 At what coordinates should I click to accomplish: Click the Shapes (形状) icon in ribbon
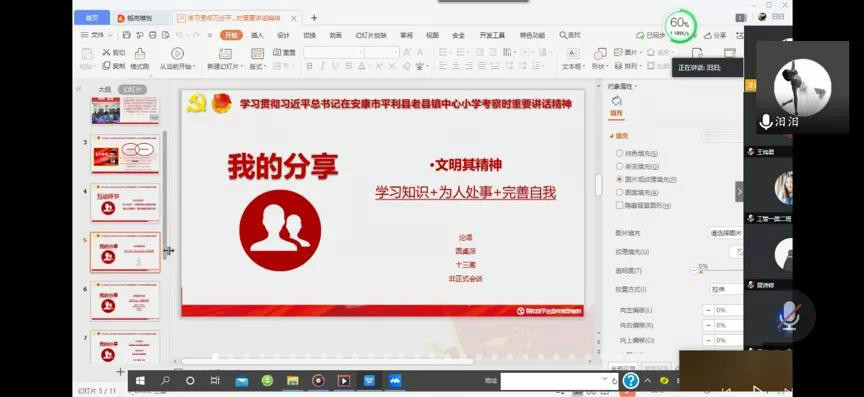(600, 53)
